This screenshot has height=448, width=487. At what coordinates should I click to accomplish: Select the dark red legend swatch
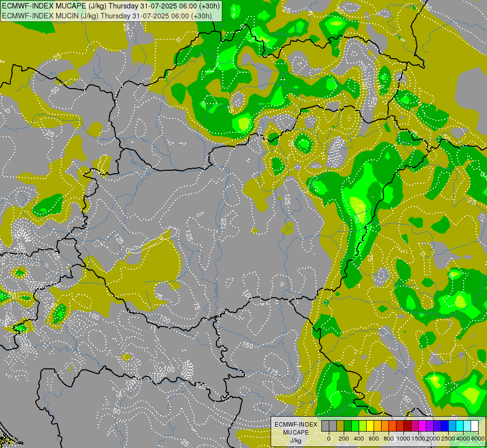pyautogui.click(x=408, y=426)
